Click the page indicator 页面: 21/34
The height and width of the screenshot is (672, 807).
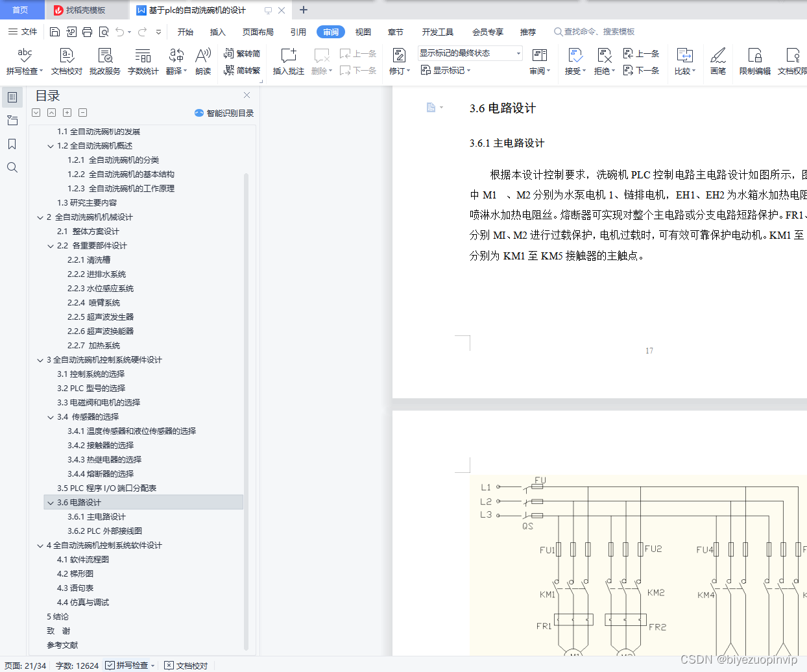(25, 666)
